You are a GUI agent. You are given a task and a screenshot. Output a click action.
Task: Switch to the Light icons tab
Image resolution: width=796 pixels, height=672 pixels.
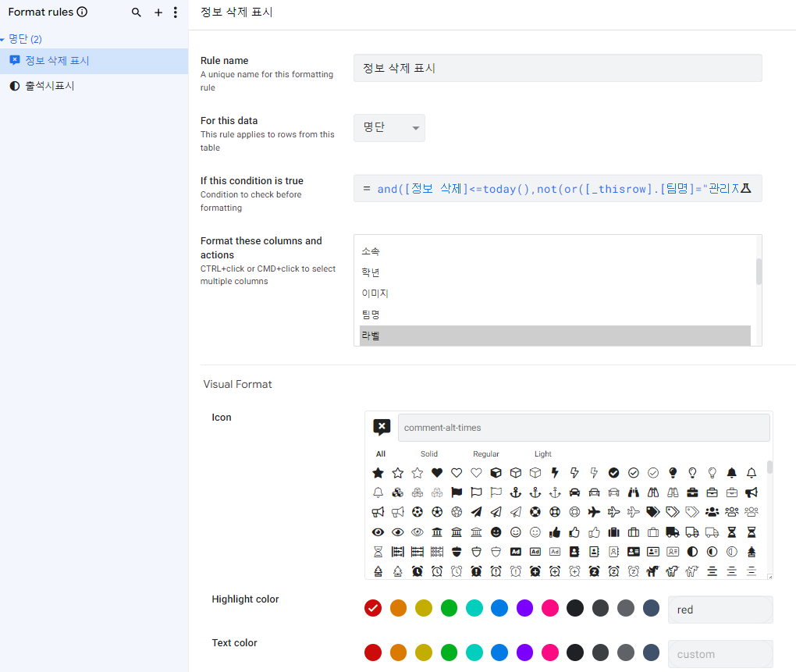(542, 453)
